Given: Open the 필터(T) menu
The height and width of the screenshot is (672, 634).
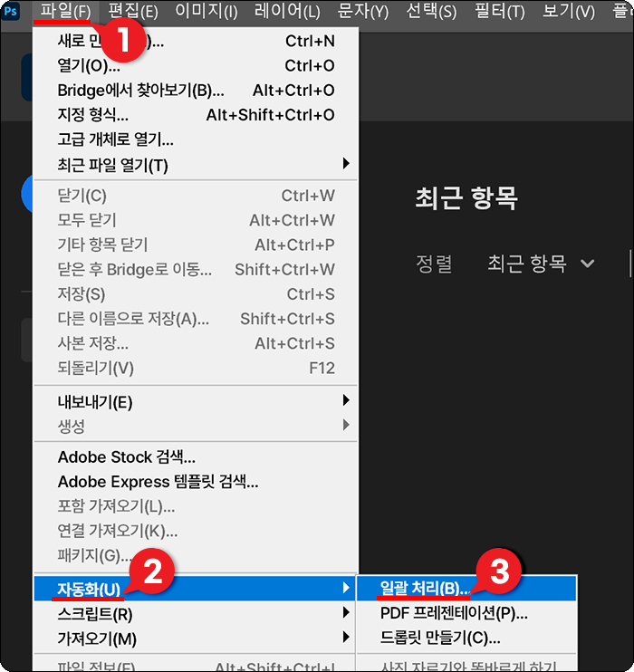Looking at the screenshot, I should coord(500,11).
